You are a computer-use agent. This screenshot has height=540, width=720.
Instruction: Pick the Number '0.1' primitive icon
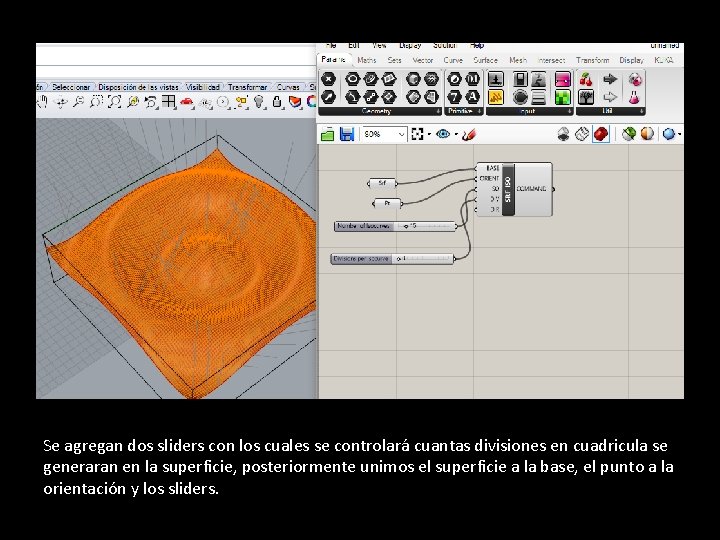coord(472,79)
